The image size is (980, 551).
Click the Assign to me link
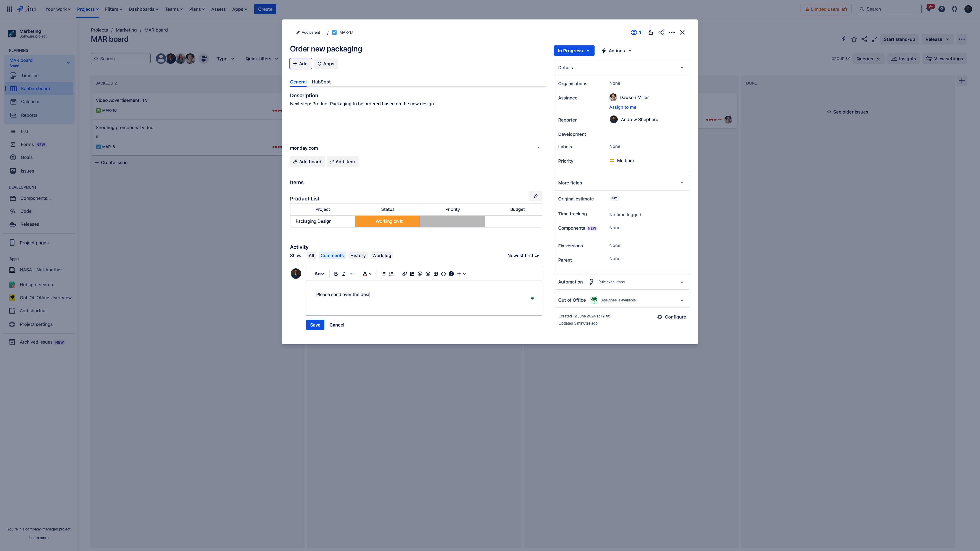[x=622, y=107]
